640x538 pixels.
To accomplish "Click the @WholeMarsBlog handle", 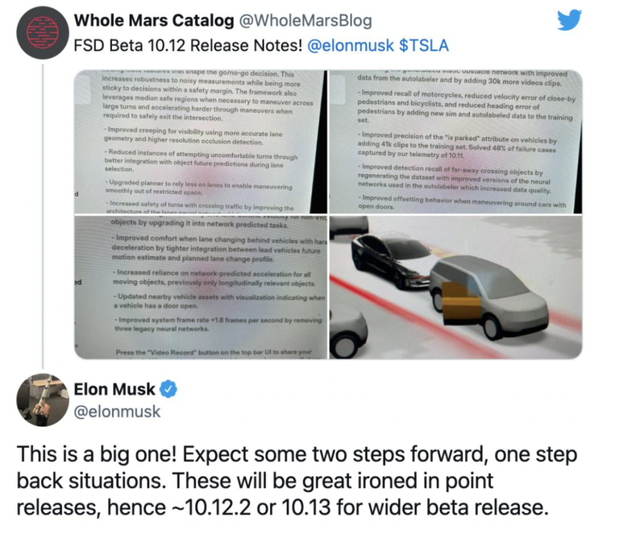I will point(305,20).
